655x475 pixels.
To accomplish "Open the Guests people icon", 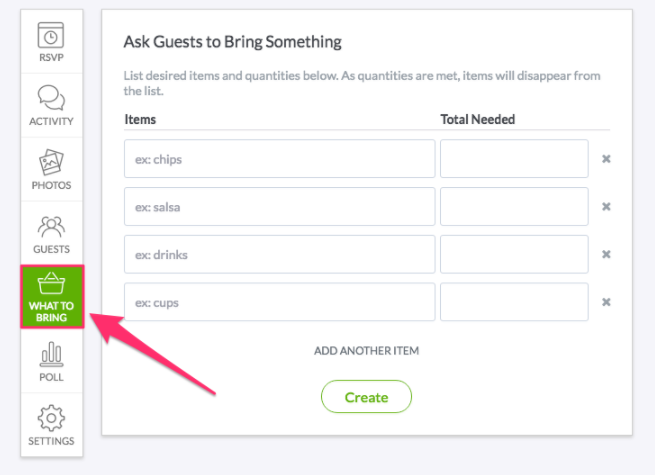I will click(51, 226).
